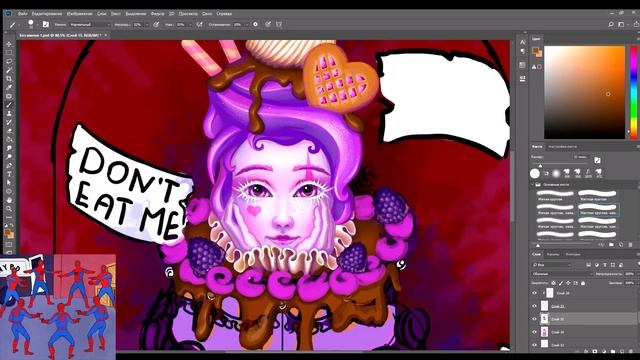Click the layer opacity (Непрозрачность) field

click(629, 274)
